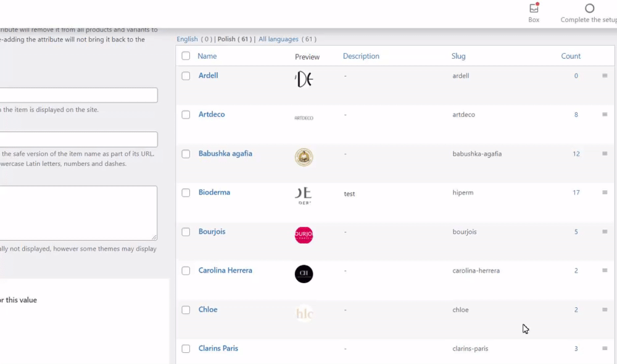
Task: Click the Bourjois pink preview logo
Action: (304, 235)
